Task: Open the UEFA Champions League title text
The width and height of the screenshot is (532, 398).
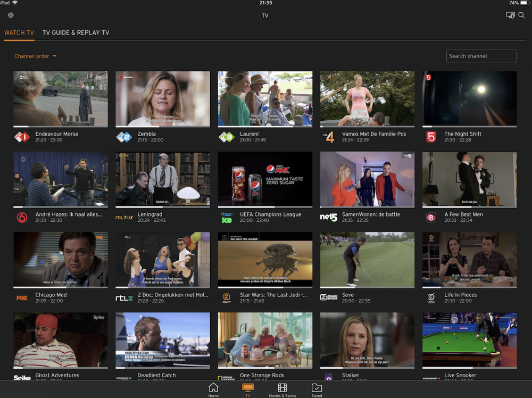Action: pyautogui.click(x=270, y=214)
